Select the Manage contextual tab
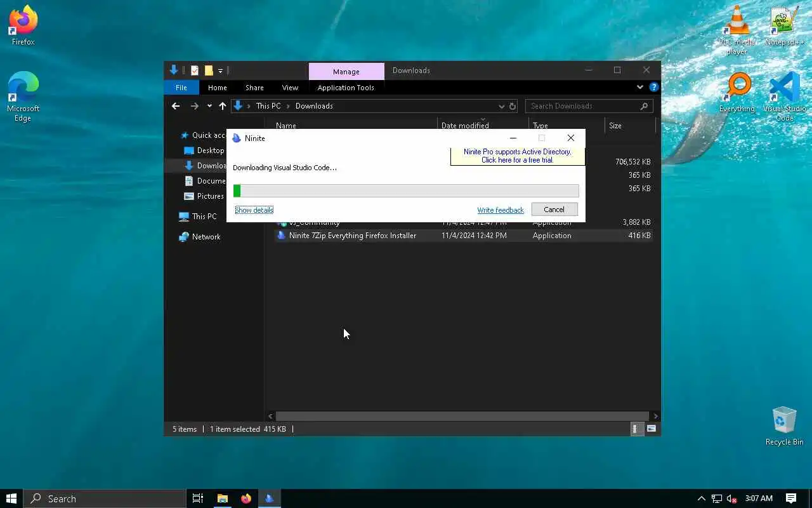The image size is (812, 508). [346, 72]
